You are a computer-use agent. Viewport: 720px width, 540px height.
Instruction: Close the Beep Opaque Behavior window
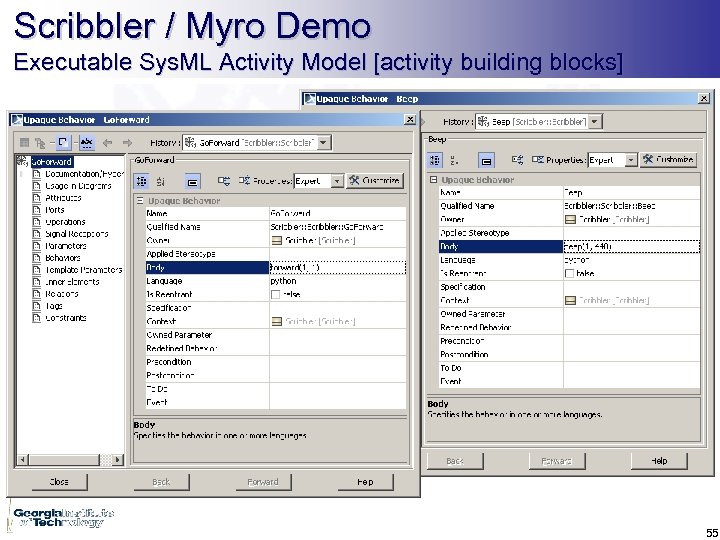pos(703,98)
